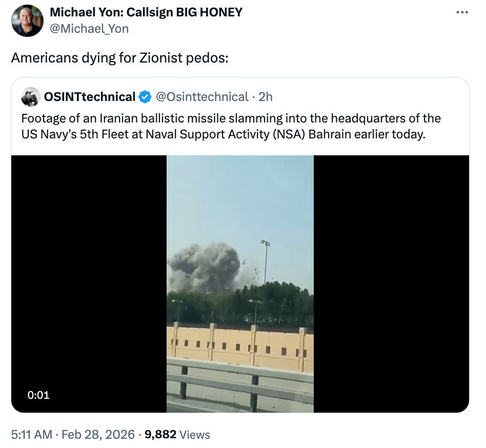Click the 0:01 video duration label

click(x=38, y=395)
